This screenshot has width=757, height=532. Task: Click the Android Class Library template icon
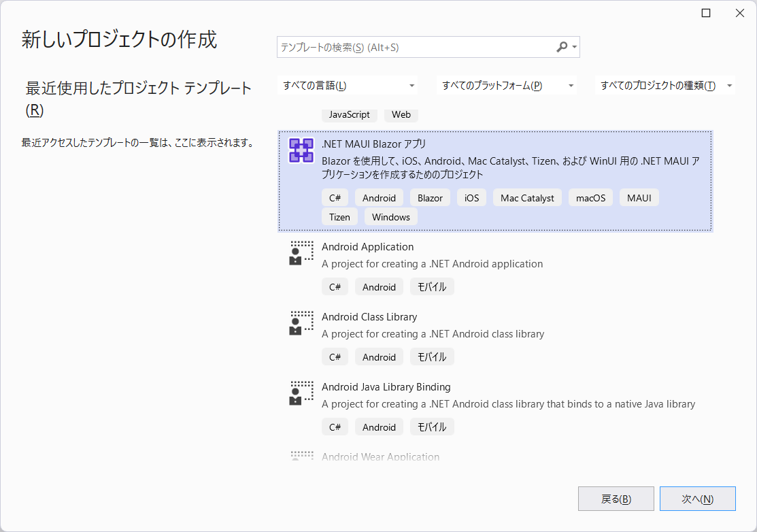point(301,323)
